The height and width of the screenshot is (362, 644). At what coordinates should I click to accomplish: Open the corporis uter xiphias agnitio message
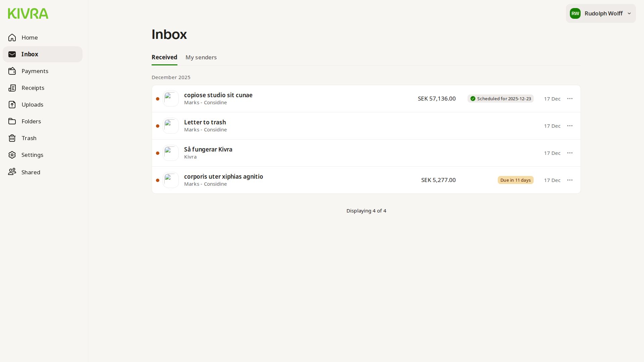223,177
